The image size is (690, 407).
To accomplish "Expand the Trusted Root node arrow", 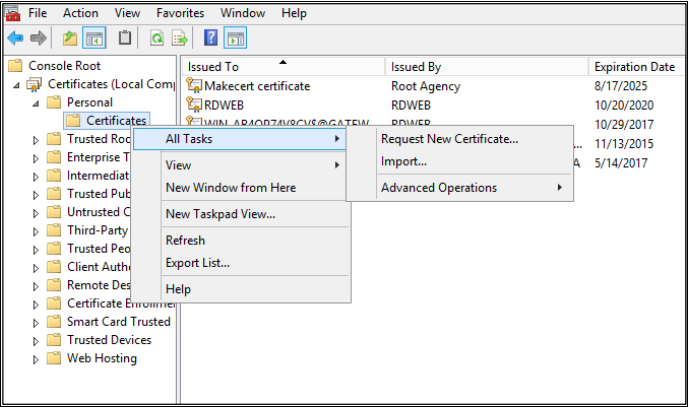I will (x=36, y=140).
